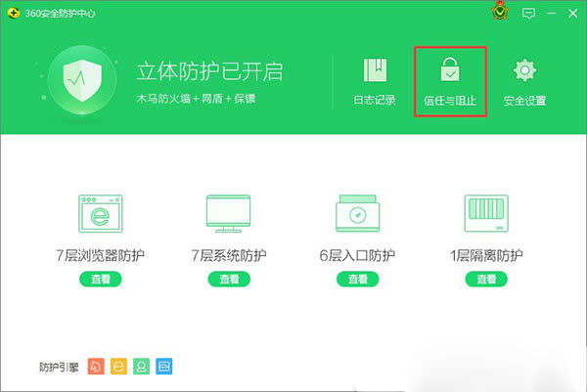Click the medal badge in title bar
587x392 pixels.
pos(499,14)
